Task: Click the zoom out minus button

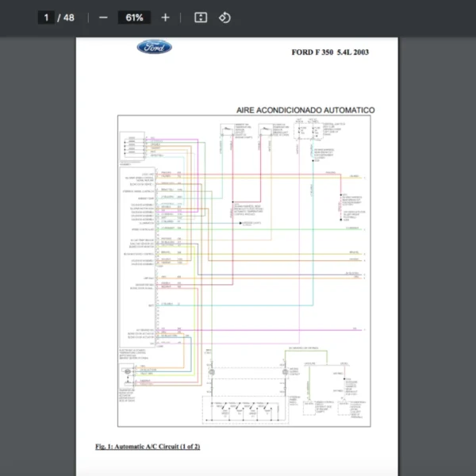Action: point(103,17)
